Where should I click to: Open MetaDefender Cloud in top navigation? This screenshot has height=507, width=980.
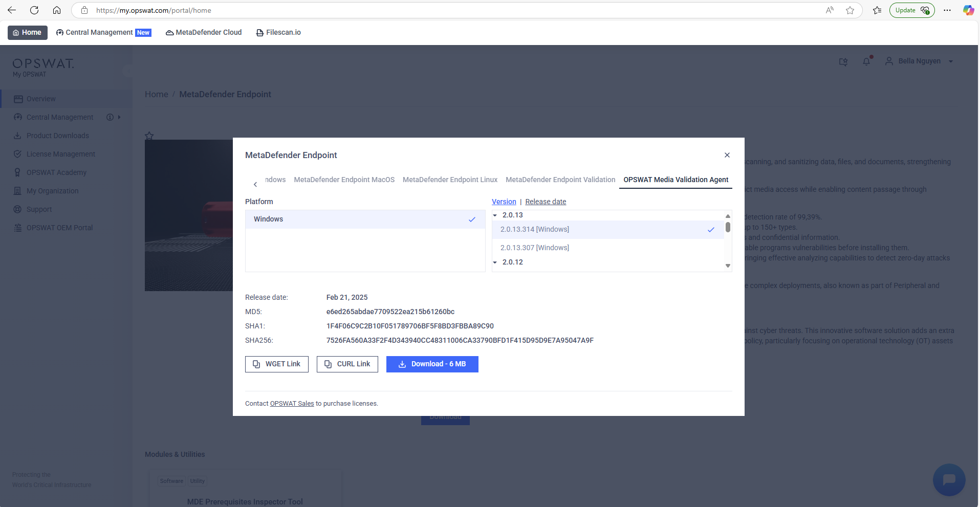204,32
